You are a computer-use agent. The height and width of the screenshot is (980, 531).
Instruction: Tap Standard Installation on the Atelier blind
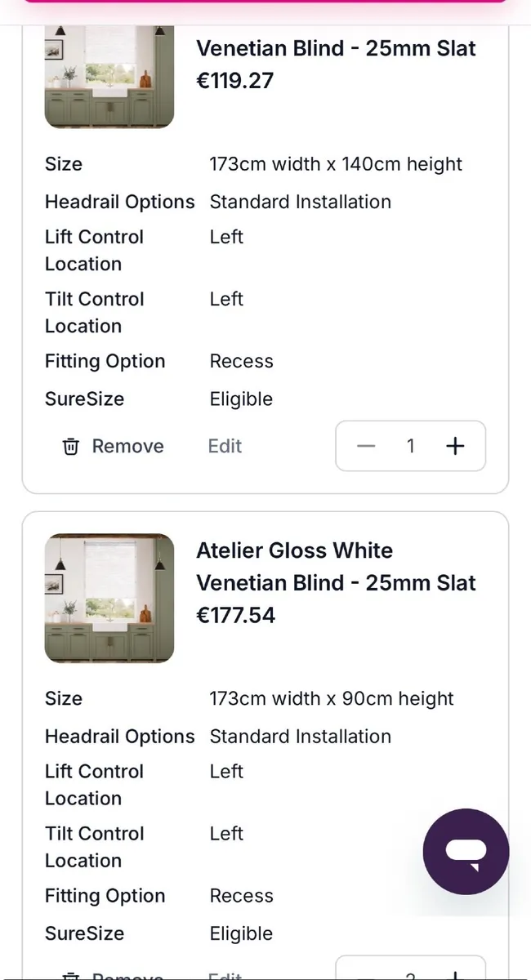300,737
